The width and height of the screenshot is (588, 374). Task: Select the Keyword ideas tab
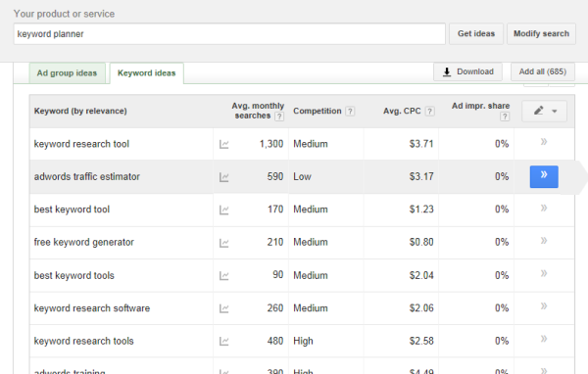pos(147,73)
